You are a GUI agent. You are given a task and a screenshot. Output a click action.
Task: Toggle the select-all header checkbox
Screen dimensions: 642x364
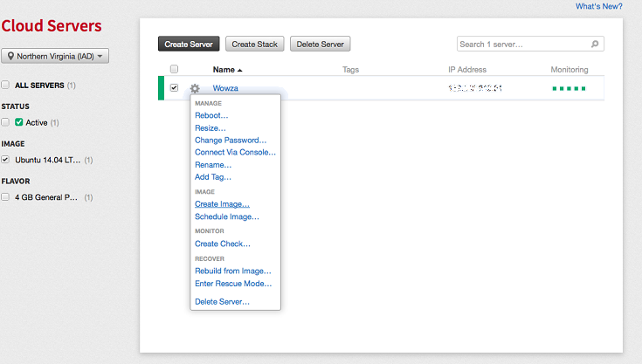(175, 70)
